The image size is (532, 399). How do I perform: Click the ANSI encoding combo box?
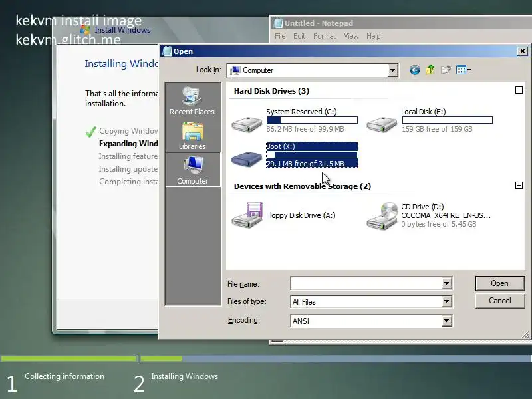[x=371, y=321]
